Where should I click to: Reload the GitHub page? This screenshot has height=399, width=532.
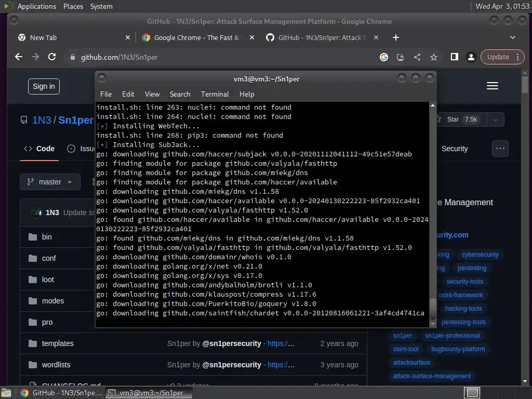[52, 57]
